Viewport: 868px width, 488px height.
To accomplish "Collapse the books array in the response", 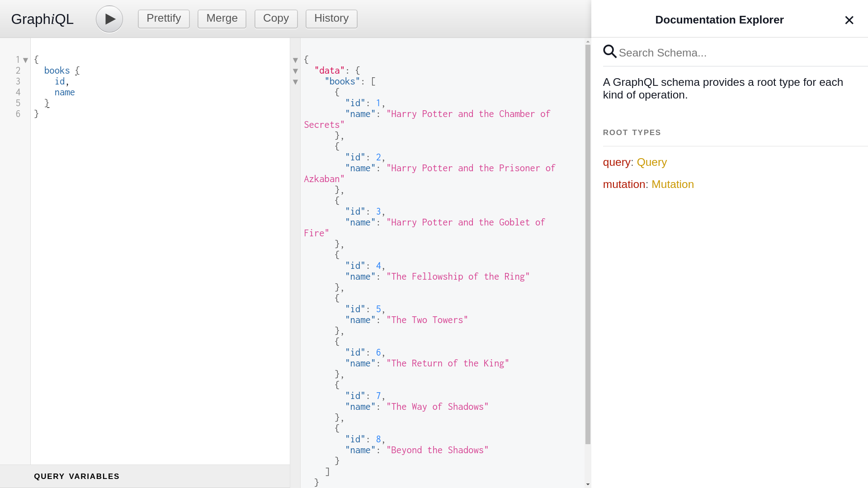I will (x=295, y=82).
